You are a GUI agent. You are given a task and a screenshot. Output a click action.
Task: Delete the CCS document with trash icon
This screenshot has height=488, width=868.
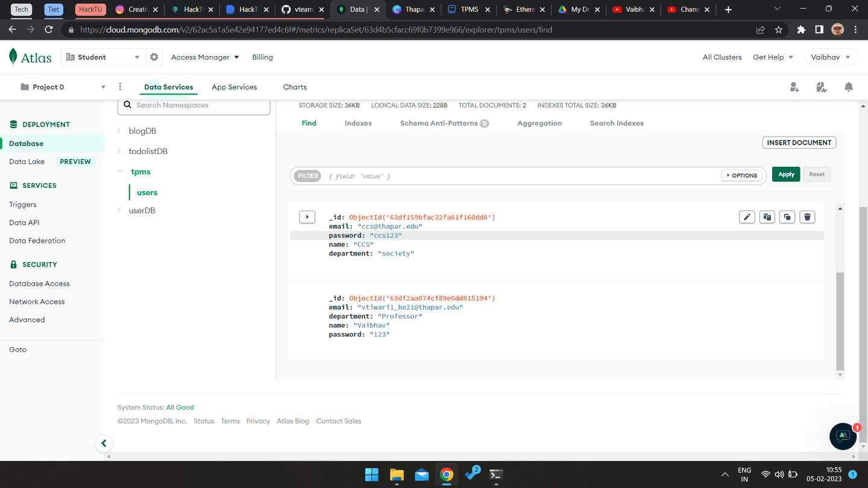(x=808, y=217)
